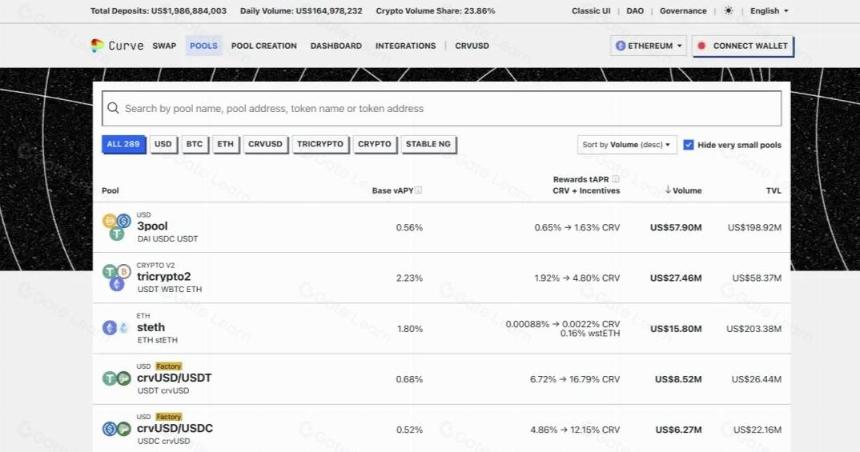Image resolution: width=860 pixels, height=452 pixels.
Task: Filter pools by CRYPTO
Action: pos(375,144)
